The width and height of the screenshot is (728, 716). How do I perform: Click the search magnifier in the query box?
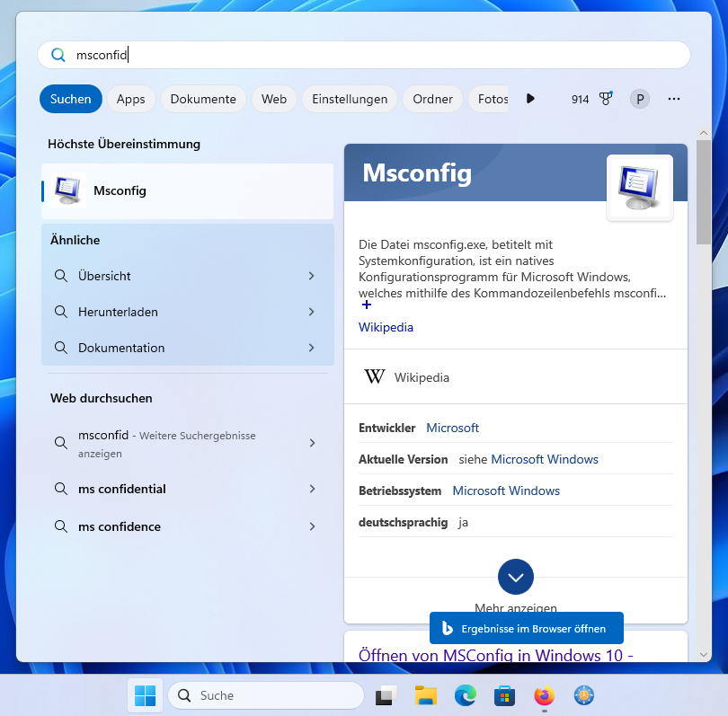point(58,55)
